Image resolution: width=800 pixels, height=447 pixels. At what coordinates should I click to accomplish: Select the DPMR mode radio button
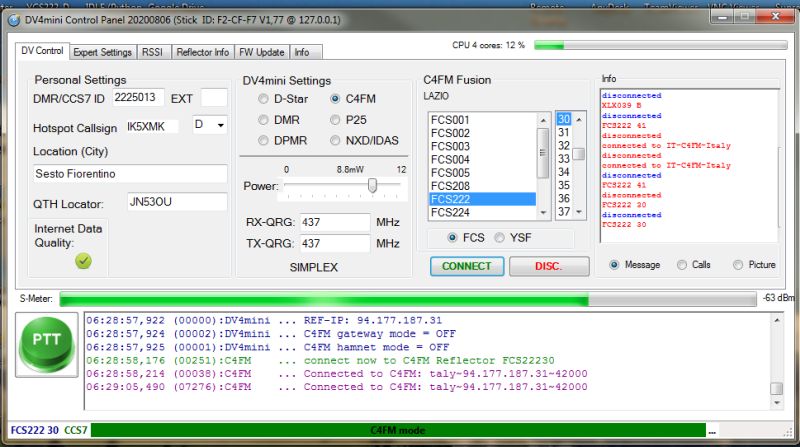pyautogui.click(x=263, y=140)
